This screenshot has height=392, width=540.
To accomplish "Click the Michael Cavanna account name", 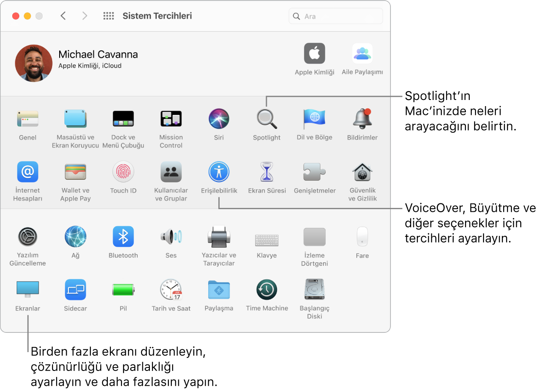I will tap(98, 54).
